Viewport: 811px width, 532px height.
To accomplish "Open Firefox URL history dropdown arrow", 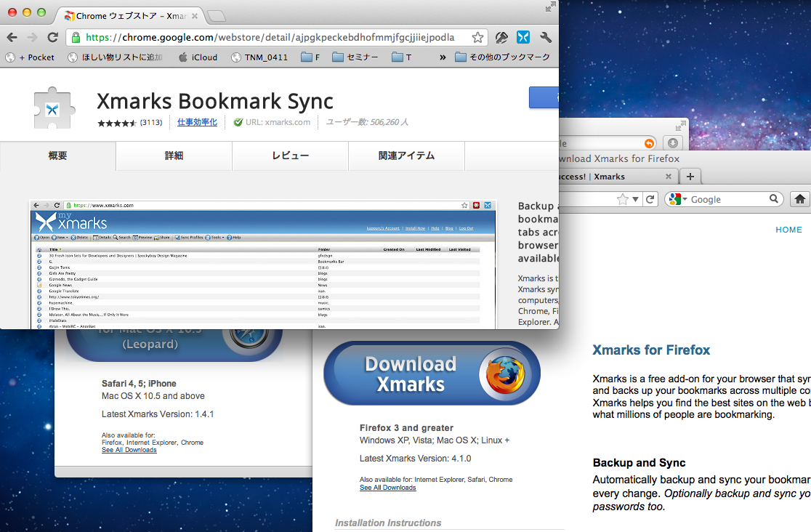I will tap(635, 199).
